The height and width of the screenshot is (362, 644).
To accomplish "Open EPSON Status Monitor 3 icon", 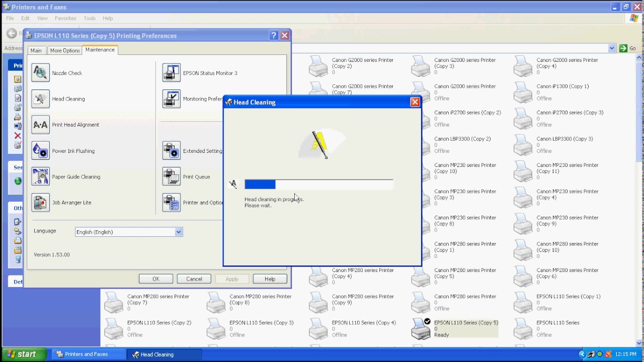I will pos(172,73).
